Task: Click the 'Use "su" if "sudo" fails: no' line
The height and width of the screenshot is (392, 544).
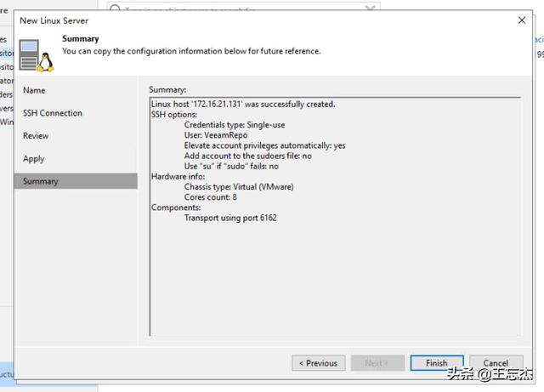Action: [x=231, y=167]
